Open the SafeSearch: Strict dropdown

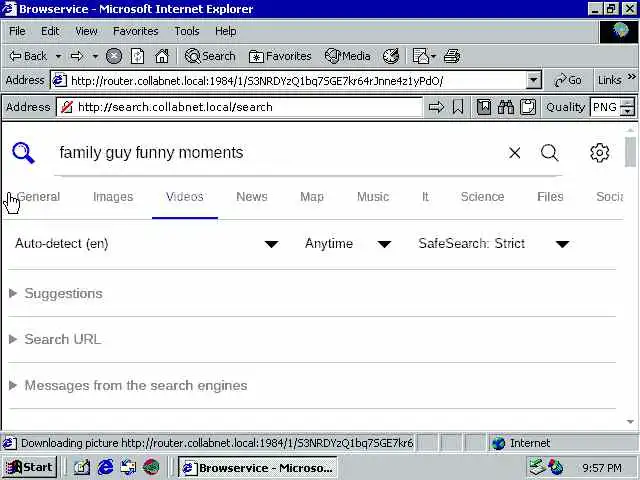tap(494, 244)
